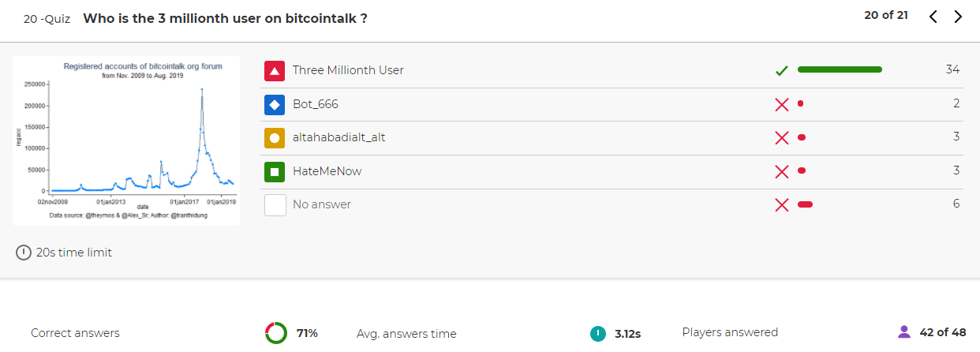Screen dimensions: 980x352
Task: Click the purple players answered person icon
Action: 904,332
